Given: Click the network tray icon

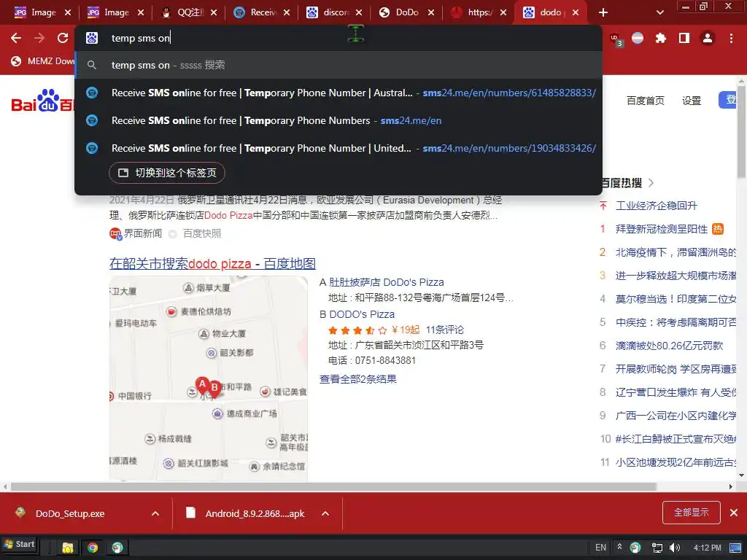Looking at the screenshot, I should pos(657,548).
